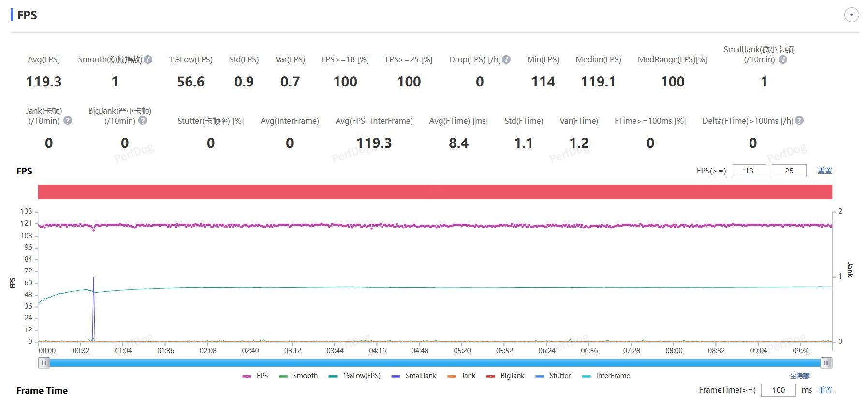Click the FPS threshold reset link
Image resolution: width=868 pixels, height=399 pixels.
click(x=825, y=171)
